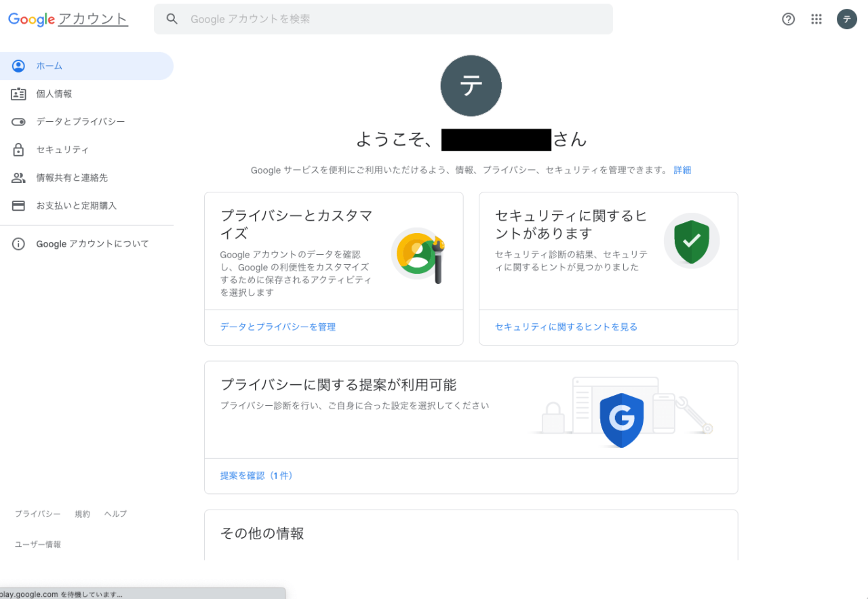Open the help question mark icon
Screen dimensions: 868x599
(788, 19)
